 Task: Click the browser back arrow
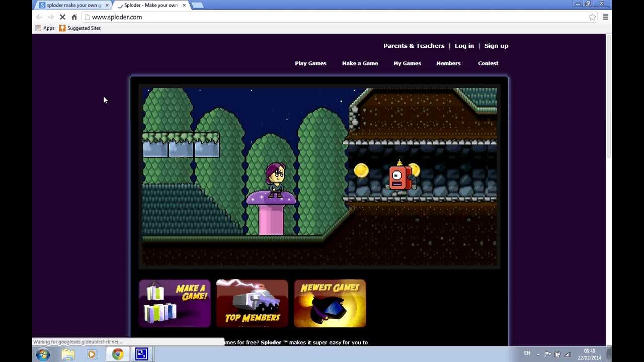(x=39, y=17)
